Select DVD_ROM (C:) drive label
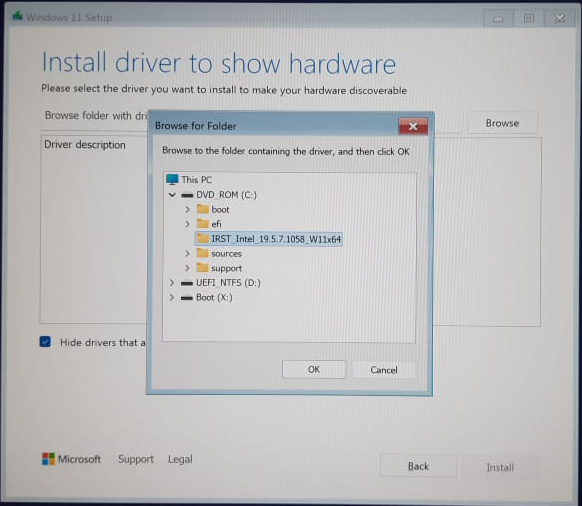Screen dimensions: 582x506 click(226, 195)
